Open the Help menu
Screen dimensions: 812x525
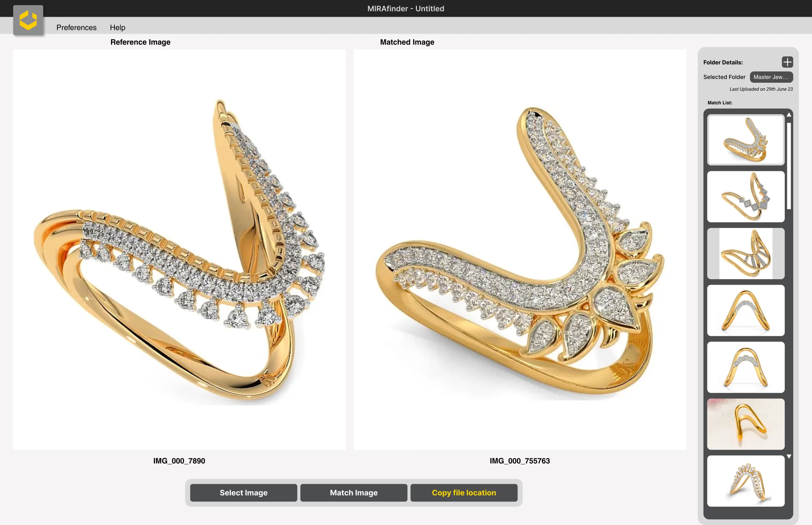[117, 27]
